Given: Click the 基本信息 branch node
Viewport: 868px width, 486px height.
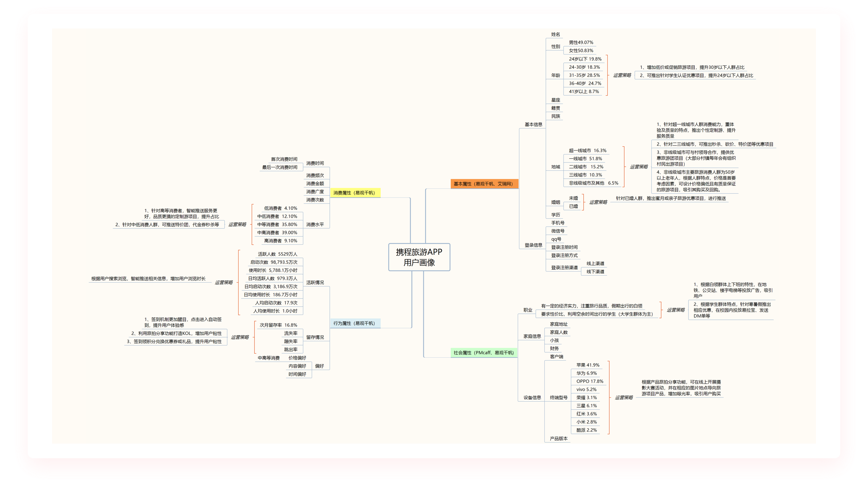Looking at the screenshot, I should [533, 124].
